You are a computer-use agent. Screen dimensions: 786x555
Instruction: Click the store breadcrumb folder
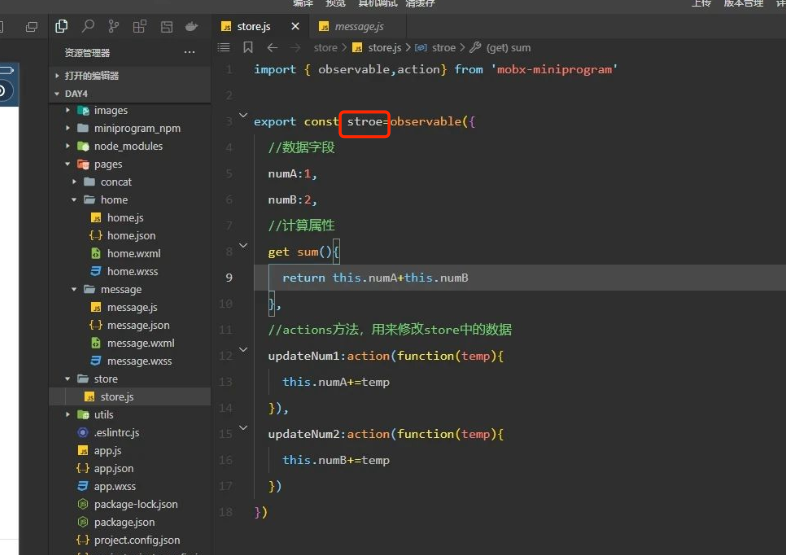coord(325,48)
